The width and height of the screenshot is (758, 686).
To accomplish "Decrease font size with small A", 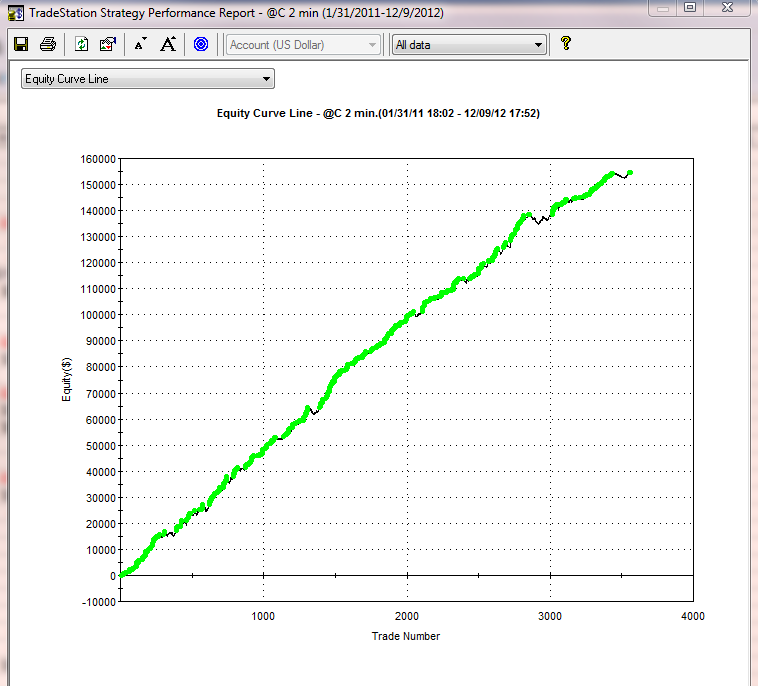I will 140,44.
